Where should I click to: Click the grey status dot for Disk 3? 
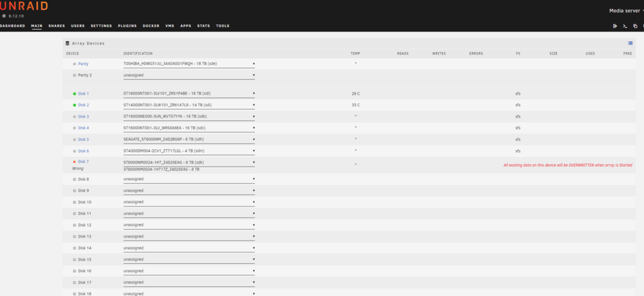[x=74, y=116]
